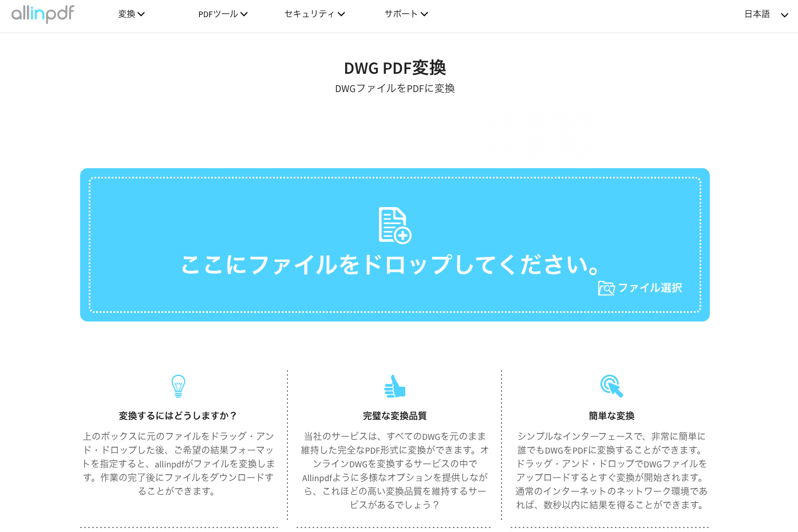Image resolution: width=798 pixels, height=532 pixels.
Task: Click the 完璧な変換品質 heading
Action: tap(395, 416)
